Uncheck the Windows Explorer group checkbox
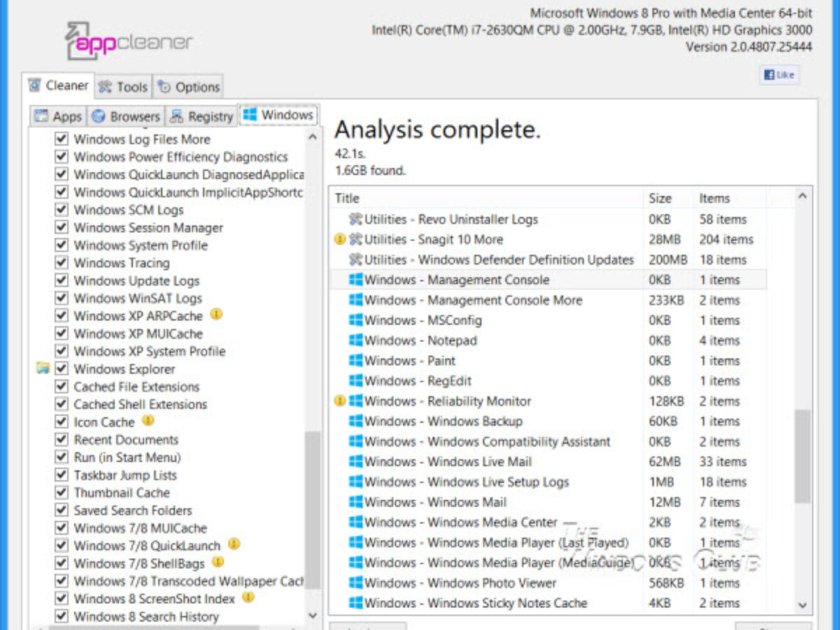 pos(62,369)
